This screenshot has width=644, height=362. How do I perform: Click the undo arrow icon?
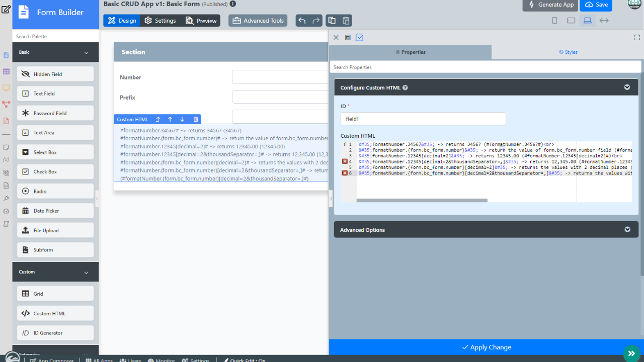(x=302, y=21)
